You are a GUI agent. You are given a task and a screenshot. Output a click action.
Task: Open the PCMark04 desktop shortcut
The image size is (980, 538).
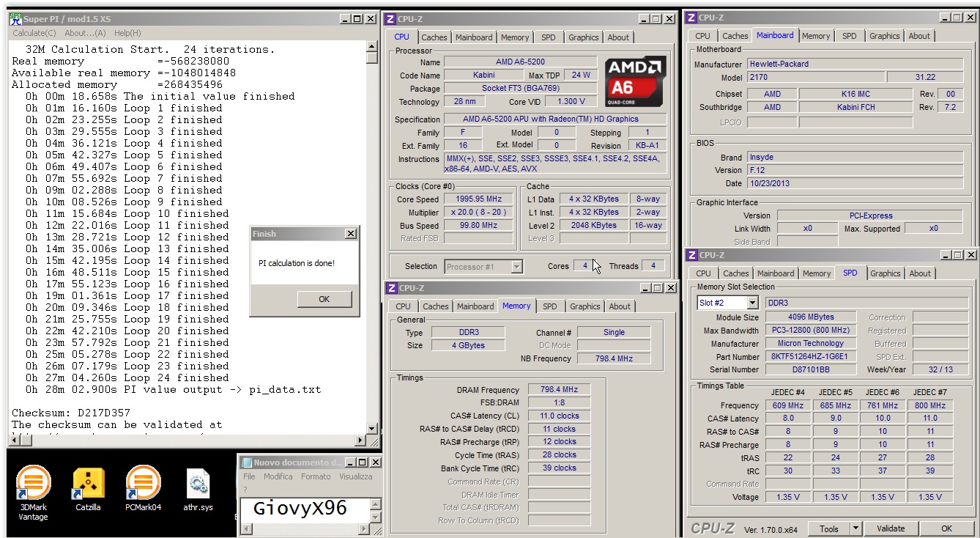click(x=143, y=488)
